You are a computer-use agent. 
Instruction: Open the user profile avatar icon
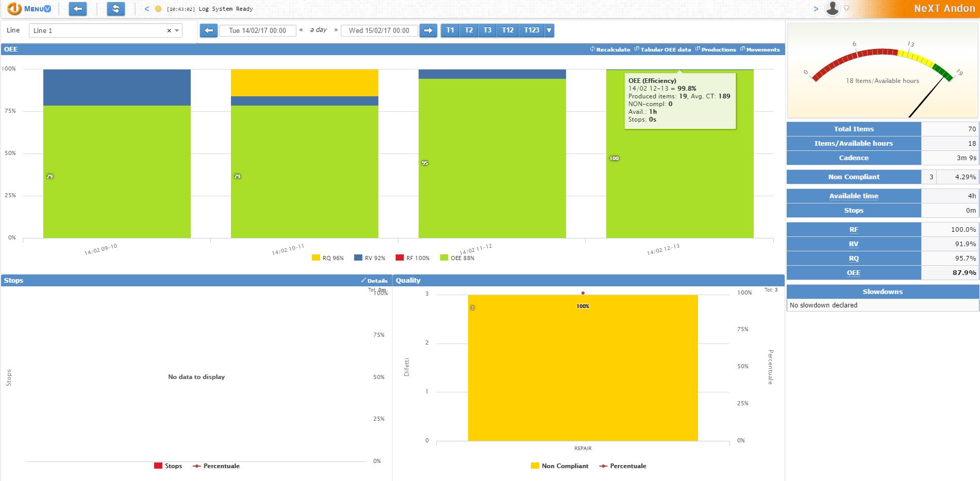point(832,8)
